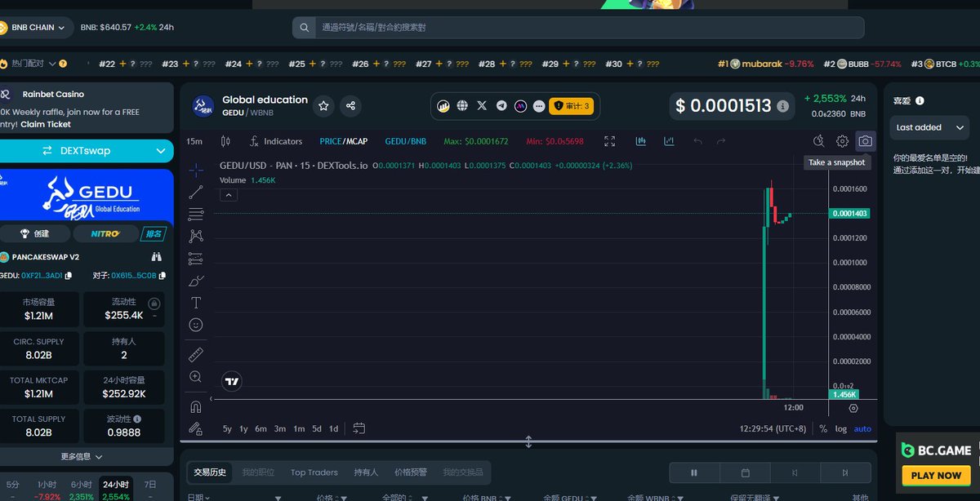The image size is (980, 501).
Task: Select the emoji icons tool
Action: tap(196, 325)
